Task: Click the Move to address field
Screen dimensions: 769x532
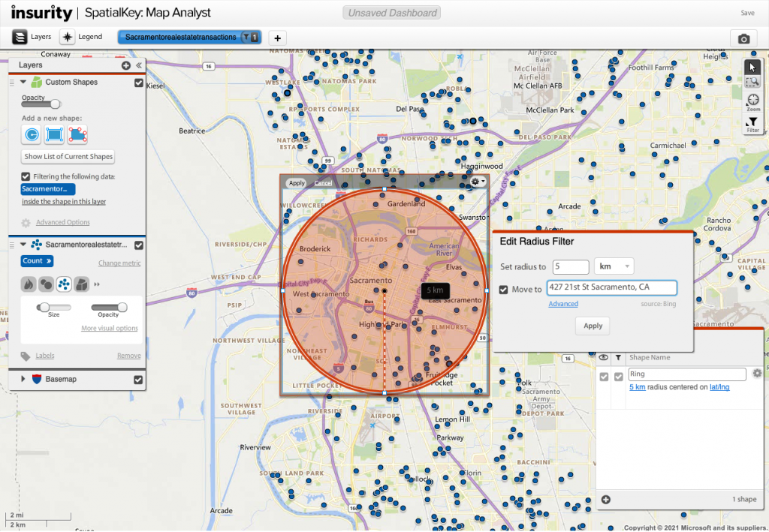Action: pos(611,287)
